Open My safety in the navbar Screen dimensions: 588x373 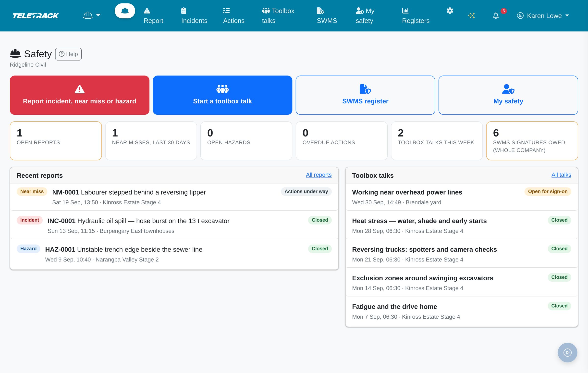[x=365, y=16]
